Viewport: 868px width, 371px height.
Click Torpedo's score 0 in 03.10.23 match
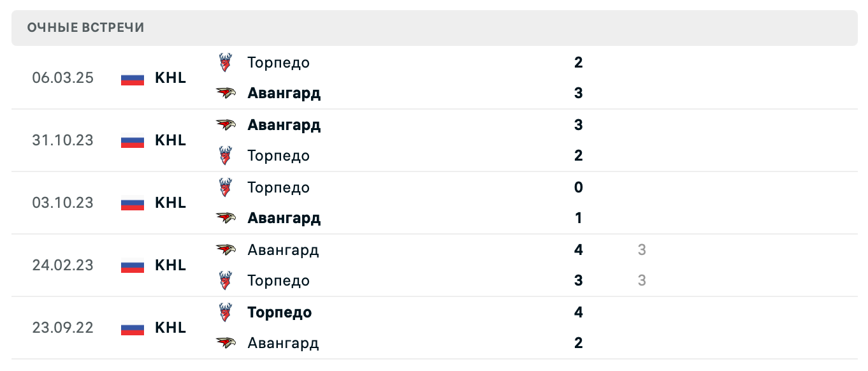(578, 187)
